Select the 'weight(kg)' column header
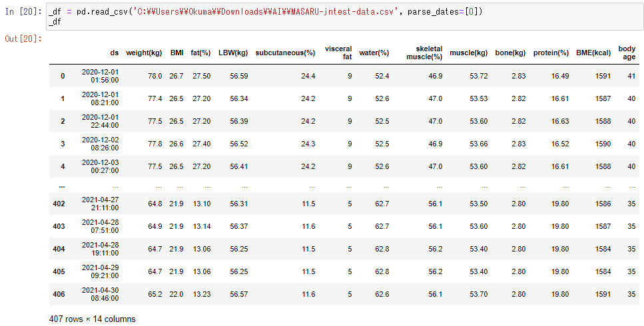Viewport: 644px width, 326px height. 144,53
